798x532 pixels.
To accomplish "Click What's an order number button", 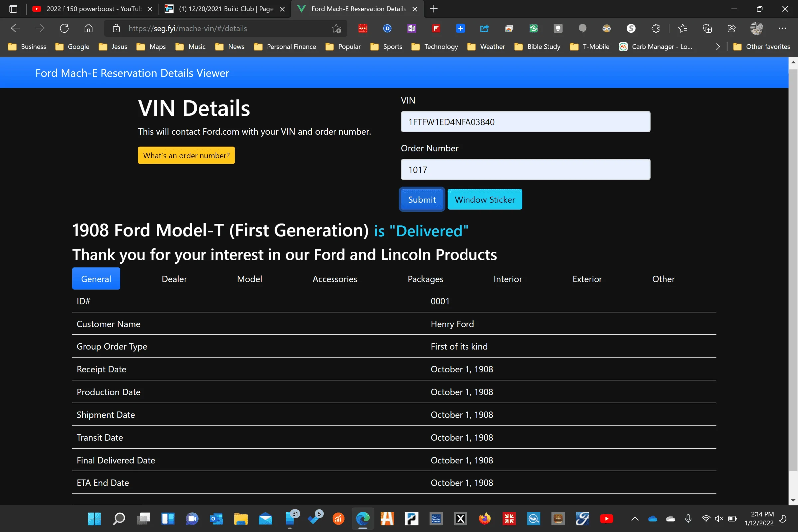I will pyautogui.click(x=186, y=155).
